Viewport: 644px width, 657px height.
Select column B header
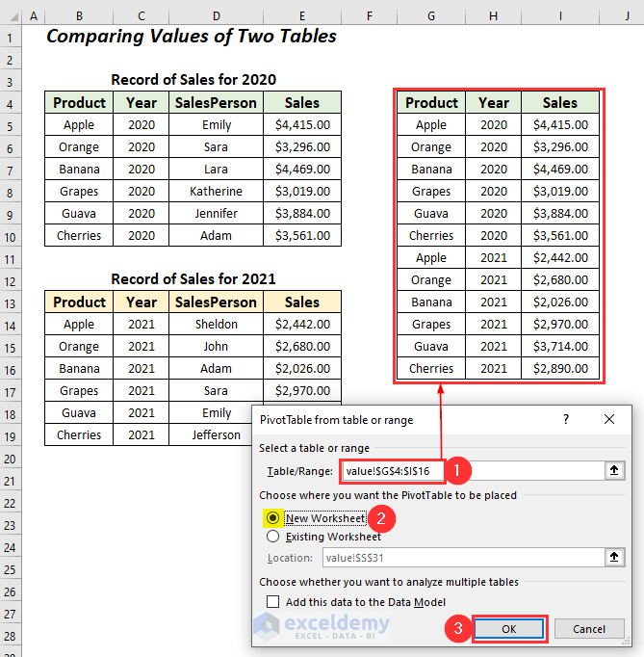(x=79, y=16)
